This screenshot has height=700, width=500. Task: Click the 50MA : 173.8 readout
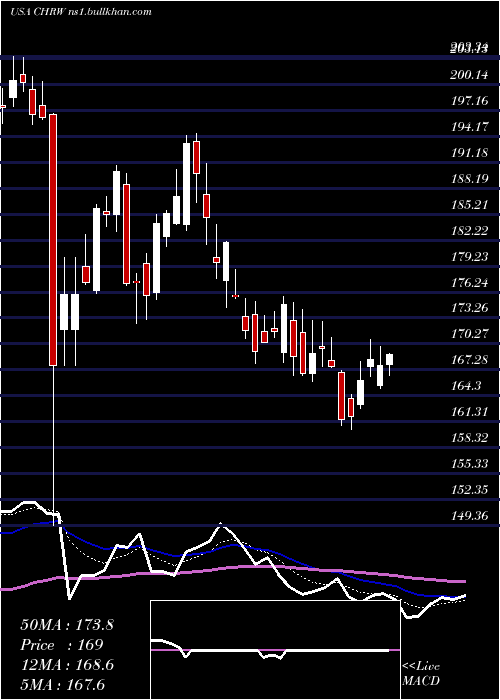click(67, 625)
